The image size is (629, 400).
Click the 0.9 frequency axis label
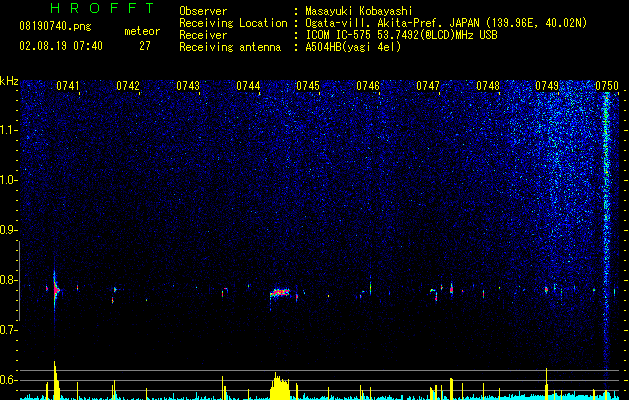pyautogui.click(x=9, y=230)
